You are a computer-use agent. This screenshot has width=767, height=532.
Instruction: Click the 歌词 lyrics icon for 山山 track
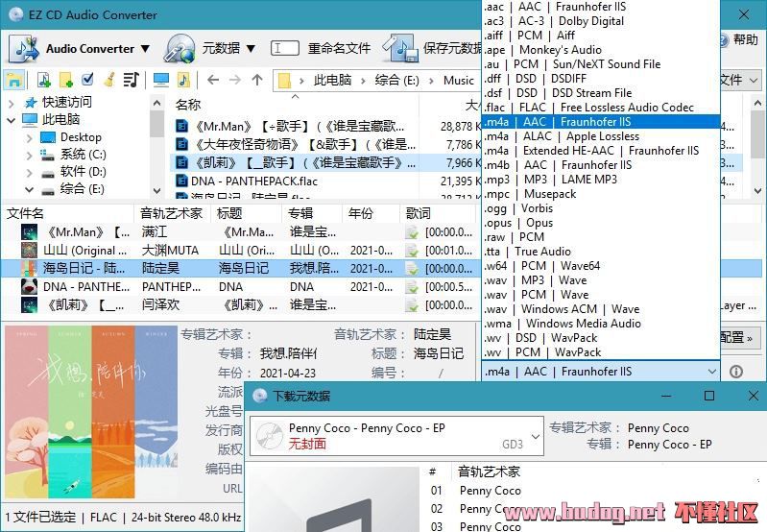pyautogui.click(x=412, y=250)
